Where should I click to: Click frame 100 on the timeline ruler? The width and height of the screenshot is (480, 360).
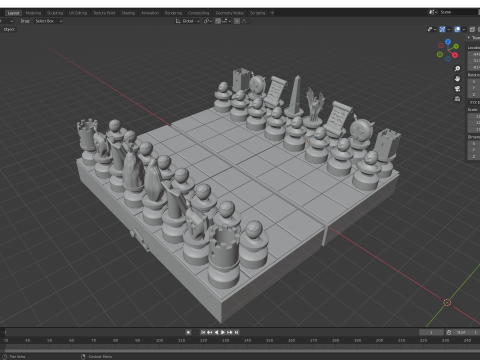click(160, 340)
